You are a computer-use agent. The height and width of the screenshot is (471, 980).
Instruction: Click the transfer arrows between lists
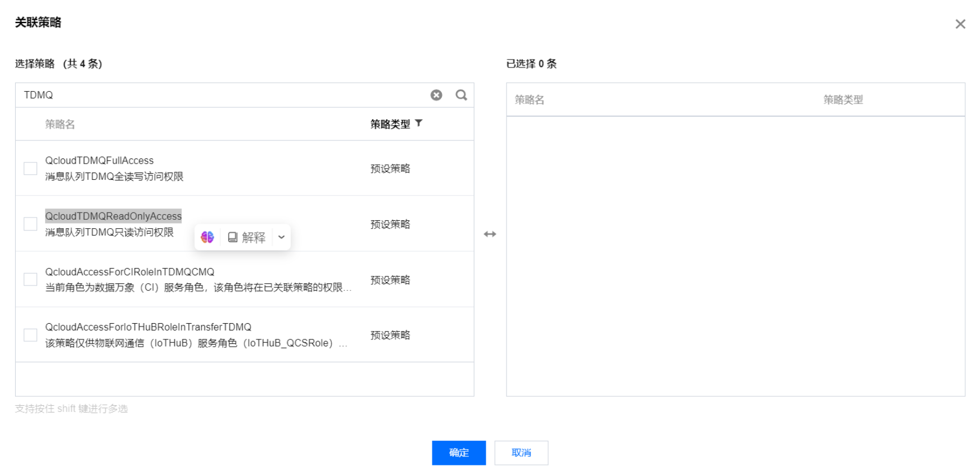click(x=490, y=234)
